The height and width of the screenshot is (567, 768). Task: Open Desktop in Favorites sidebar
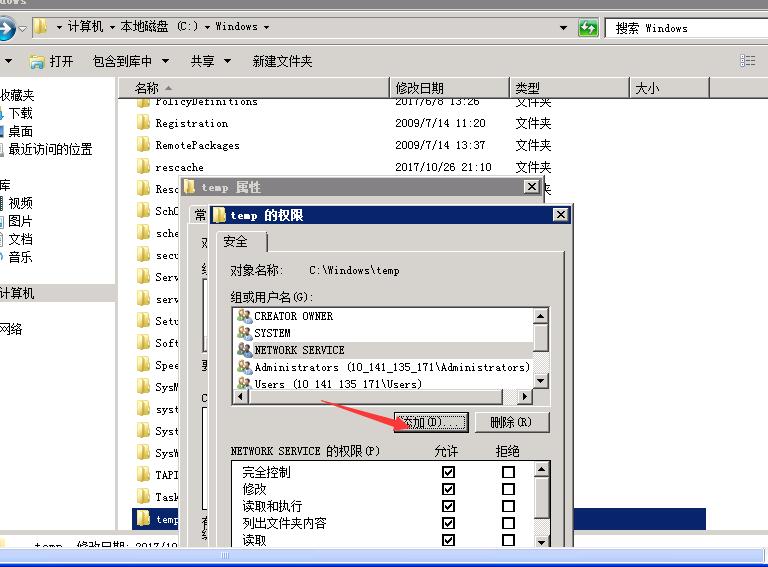pyautogui.click(x=20, y=131)
